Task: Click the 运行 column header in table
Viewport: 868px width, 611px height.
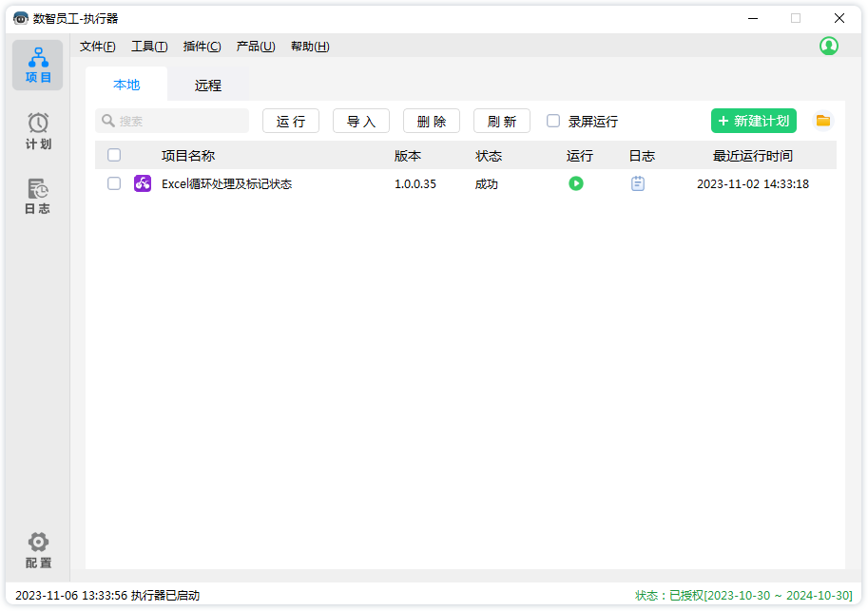Action: [x=580, y=156]
